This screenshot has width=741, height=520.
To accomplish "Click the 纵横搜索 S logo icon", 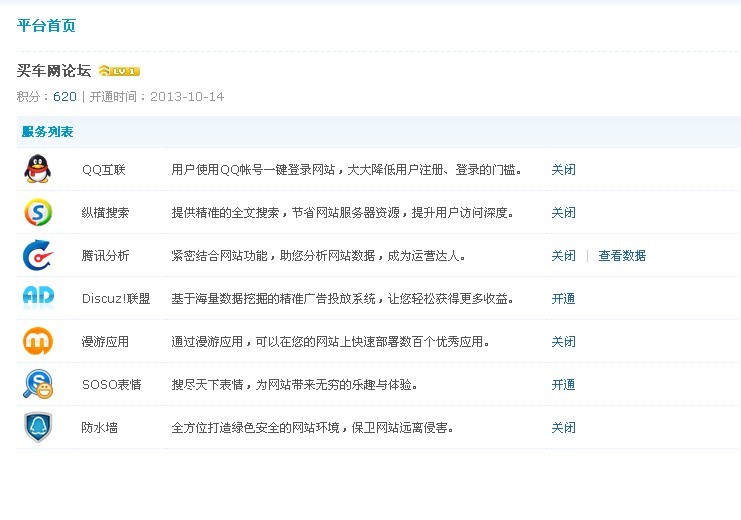I will pos(38,212).
